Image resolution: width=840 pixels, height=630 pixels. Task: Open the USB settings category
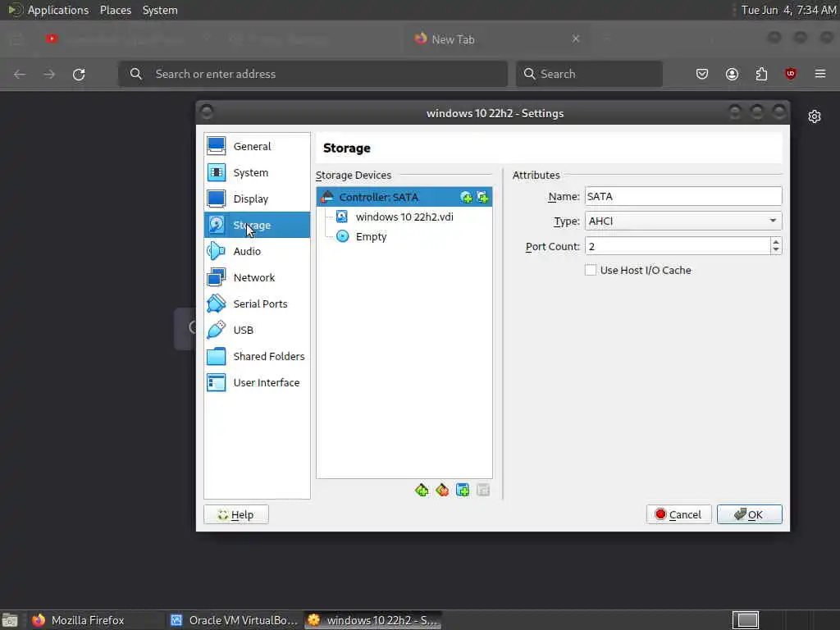[x=257, y=330]
